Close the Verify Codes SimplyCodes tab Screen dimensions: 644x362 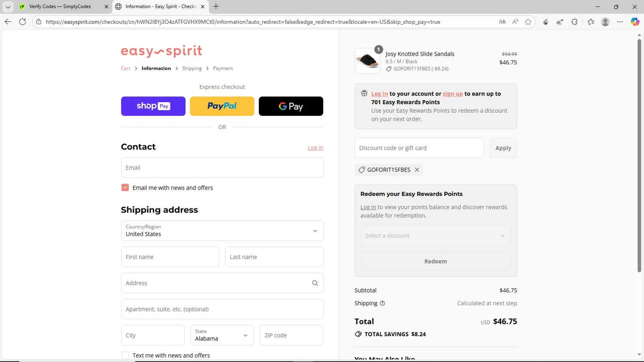point(106,6)
